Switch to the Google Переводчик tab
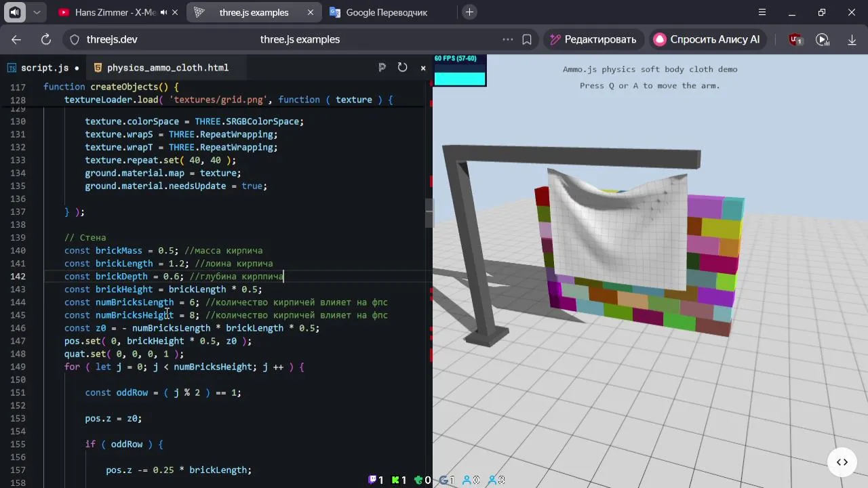 tap(387, 12)
